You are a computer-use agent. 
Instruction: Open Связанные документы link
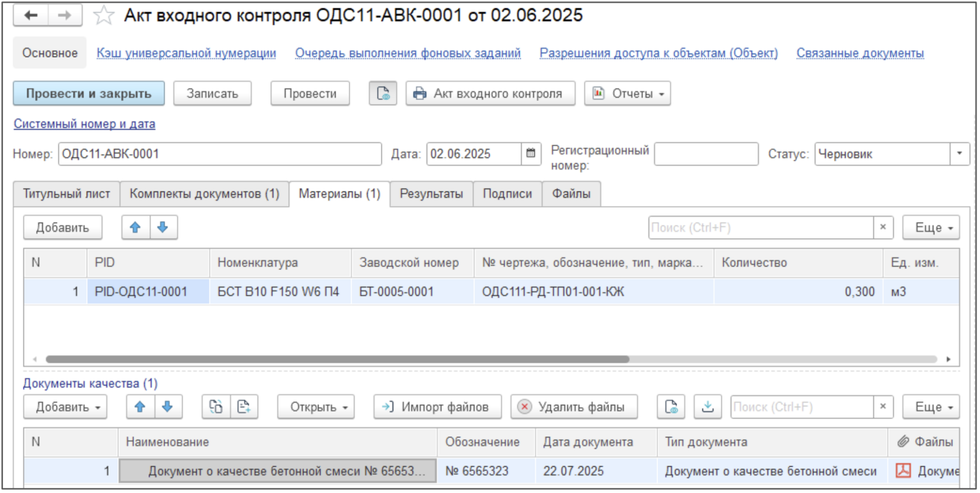860,53
